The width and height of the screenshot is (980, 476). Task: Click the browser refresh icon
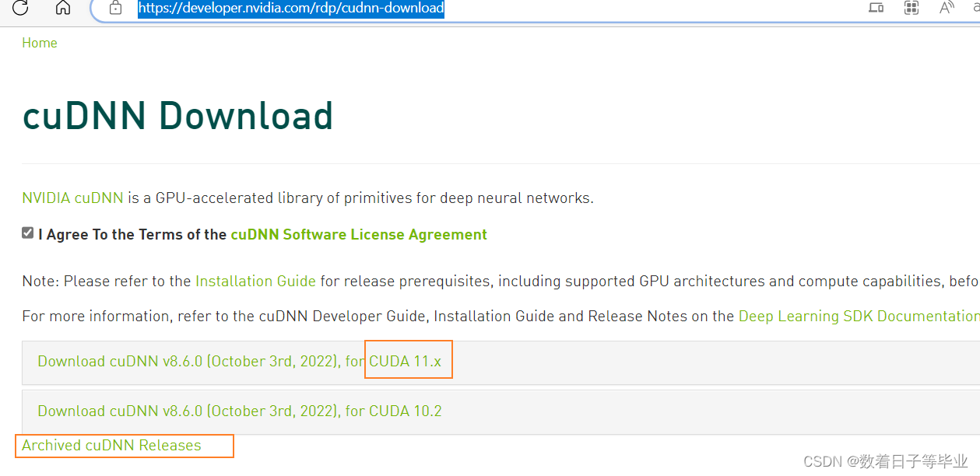tap(21, 8)
